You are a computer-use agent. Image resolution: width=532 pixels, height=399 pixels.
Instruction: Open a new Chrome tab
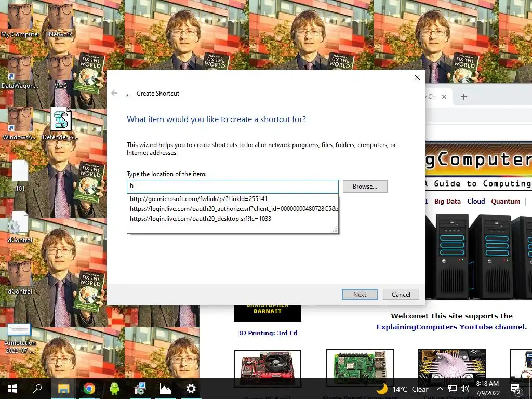pyautogui.click(x=464, y=97)
